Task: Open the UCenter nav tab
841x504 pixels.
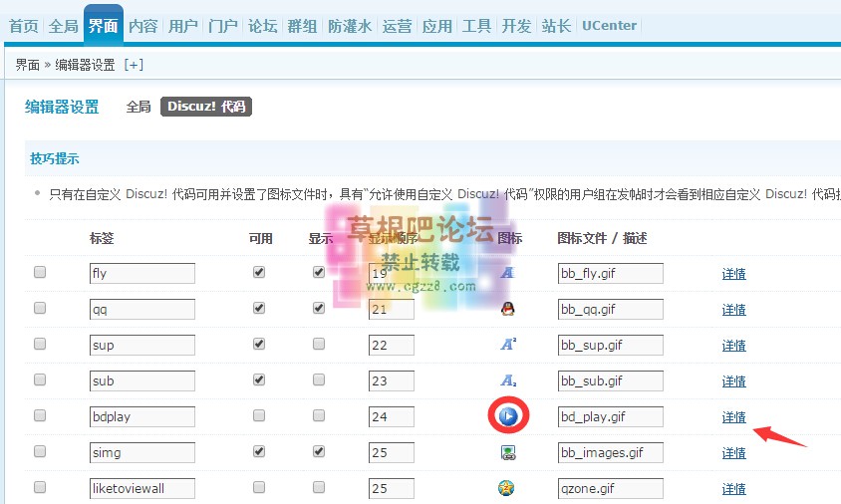Action: [609, 26]
